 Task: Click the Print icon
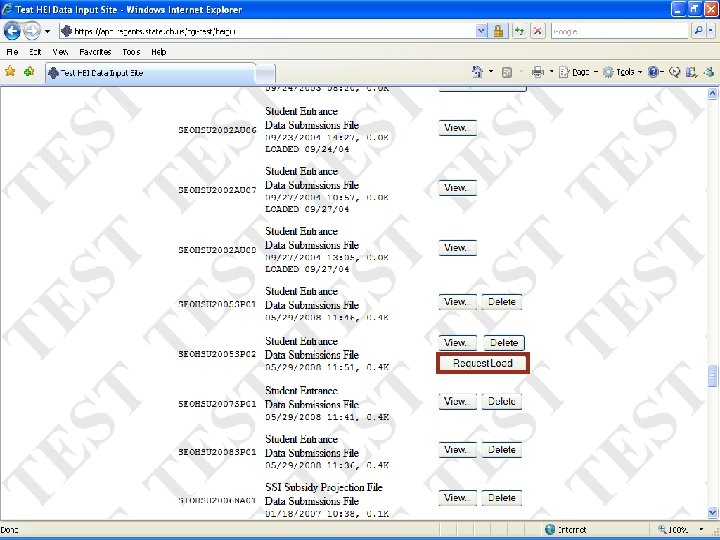(x=537, y=72)
